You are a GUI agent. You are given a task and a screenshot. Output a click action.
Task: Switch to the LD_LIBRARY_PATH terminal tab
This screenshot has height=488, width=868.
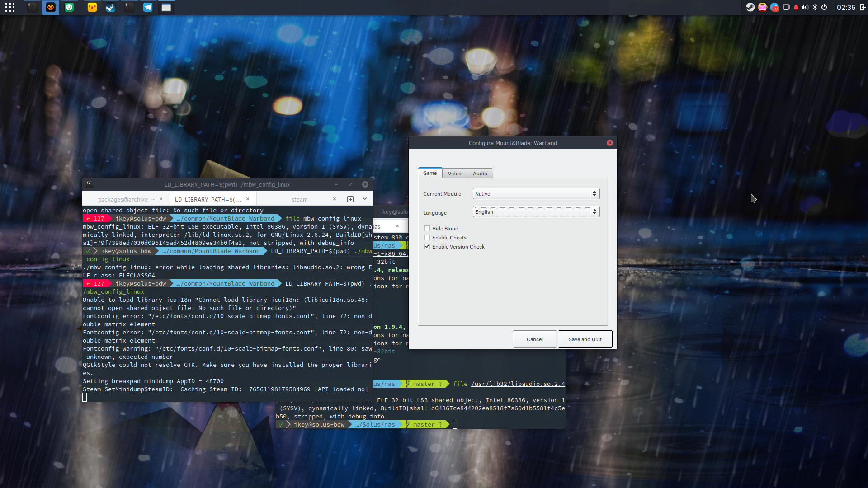(x=208, y=199)
